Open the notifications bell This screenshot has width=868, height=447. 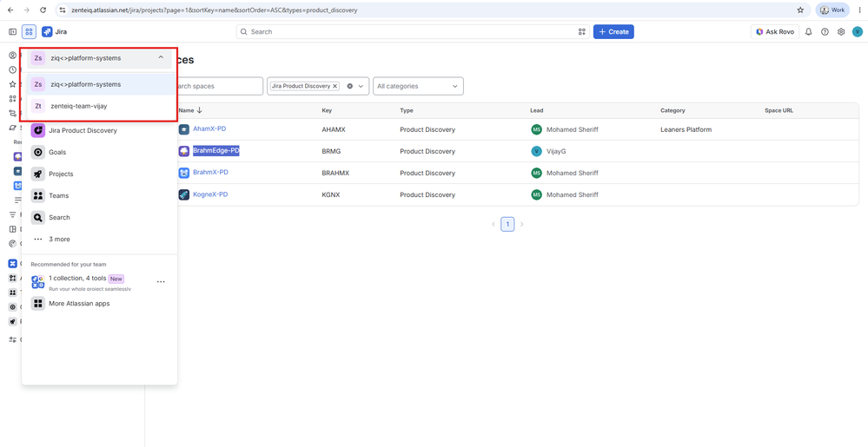(x=808, y=31)
